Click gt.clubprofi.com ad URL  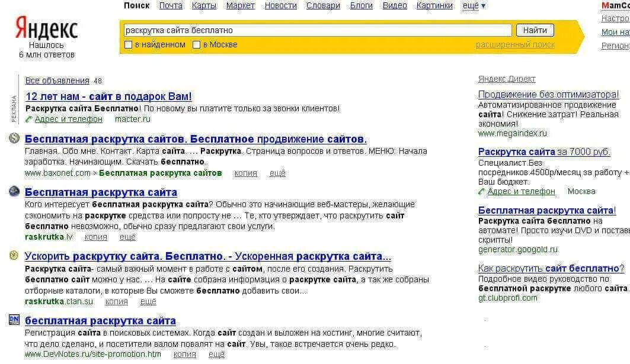click(x=507, y=298)
